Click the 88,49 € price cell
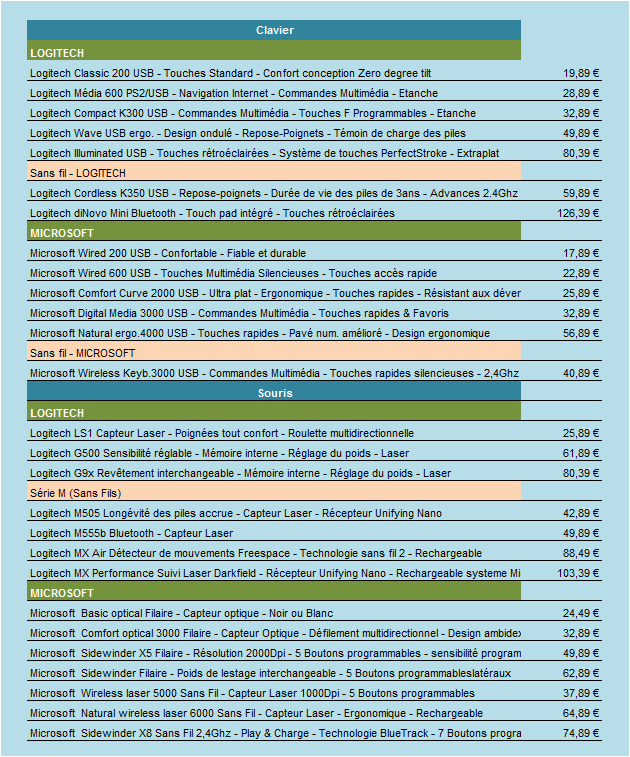630x757 pixels. tap(581, 554)
